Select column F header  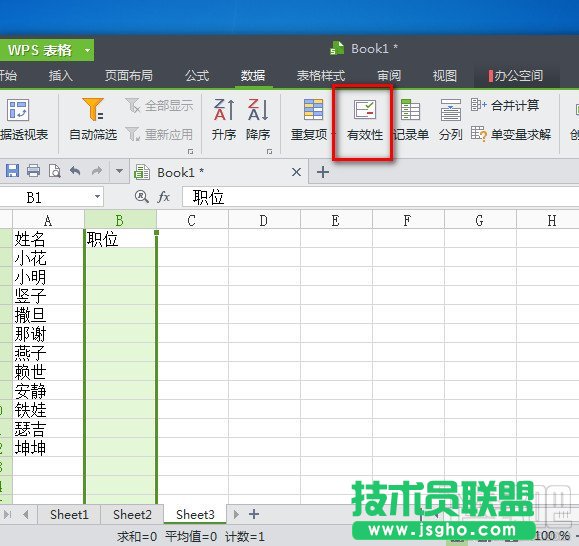point(408,220)
